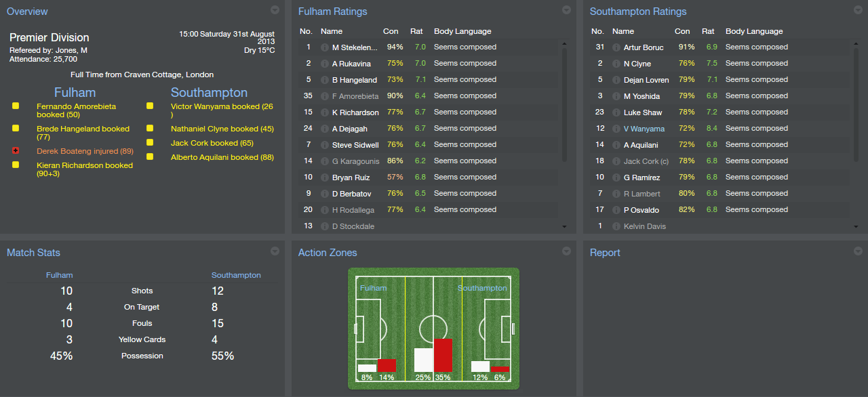Click yellow card icon for Fernando Amorebieta

tap(16, 106)
